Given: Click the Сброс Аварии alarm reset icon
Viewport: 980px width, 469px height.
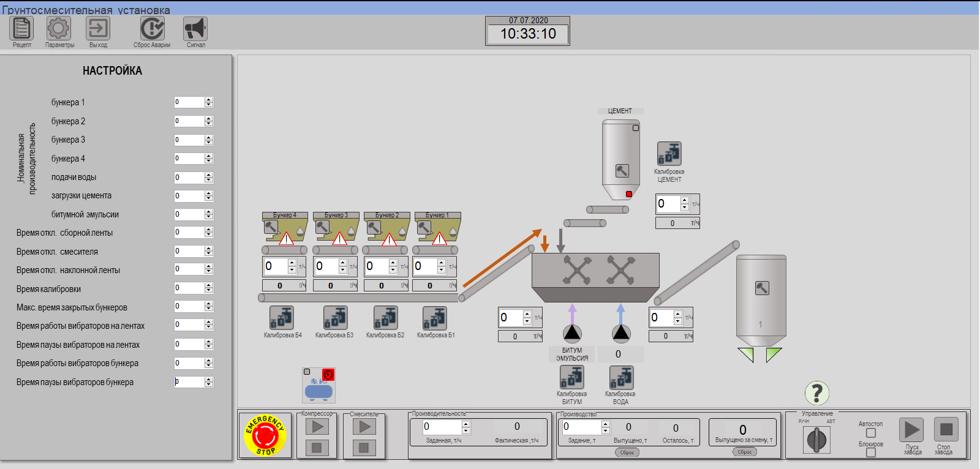Looking at the screenshot, I should (x=152, y=29).
